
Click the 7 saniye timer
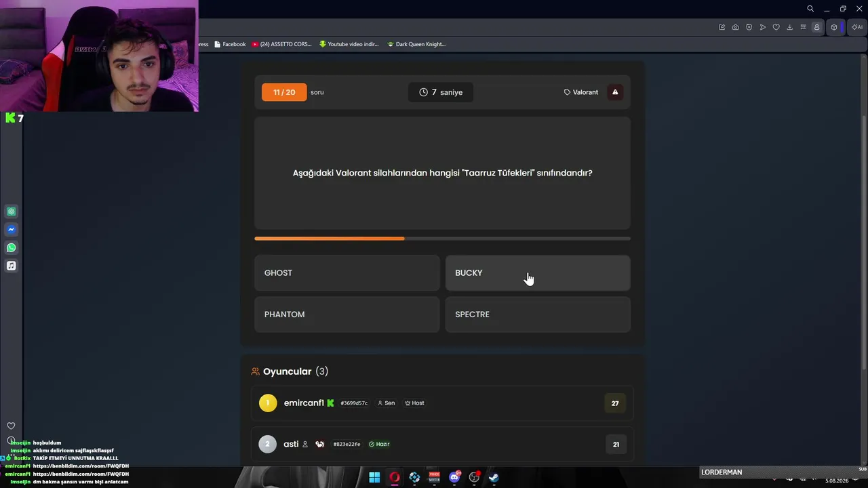tap(441, 92)
